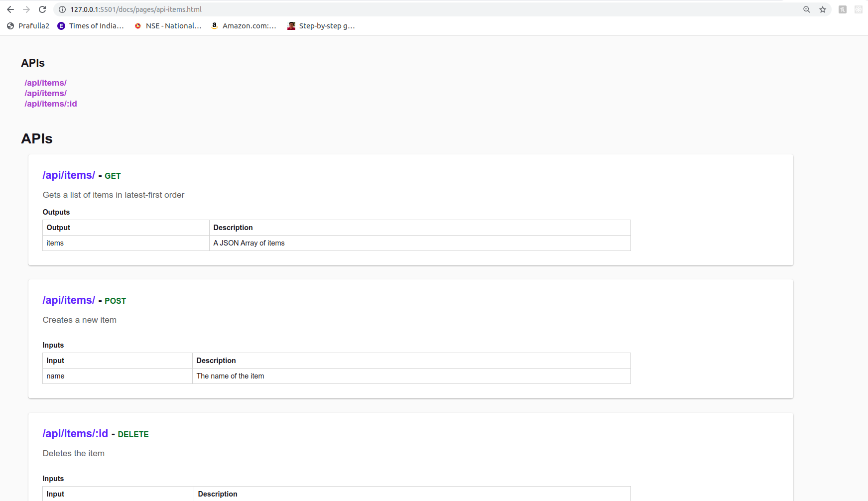Click the /api/items/:id heading of the DELETE card
This screenshot has height=501, width=868.
pos(75,434)
